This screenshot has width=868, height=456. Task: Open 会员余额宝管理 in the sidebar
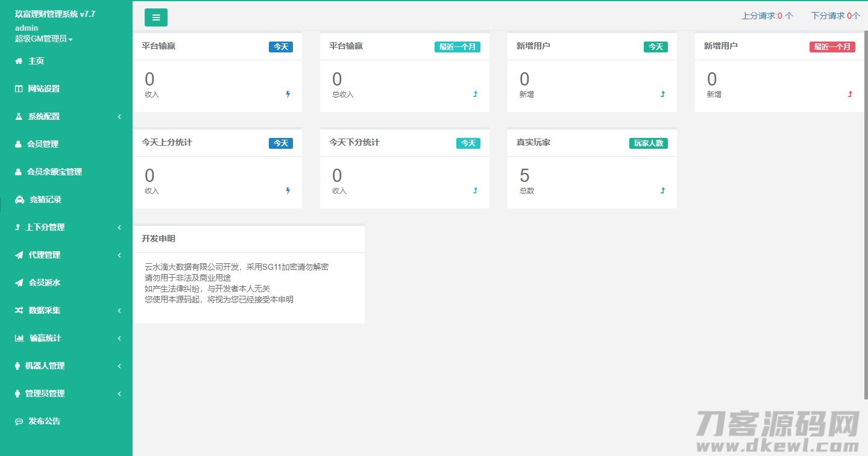click(x=54, y=172)
